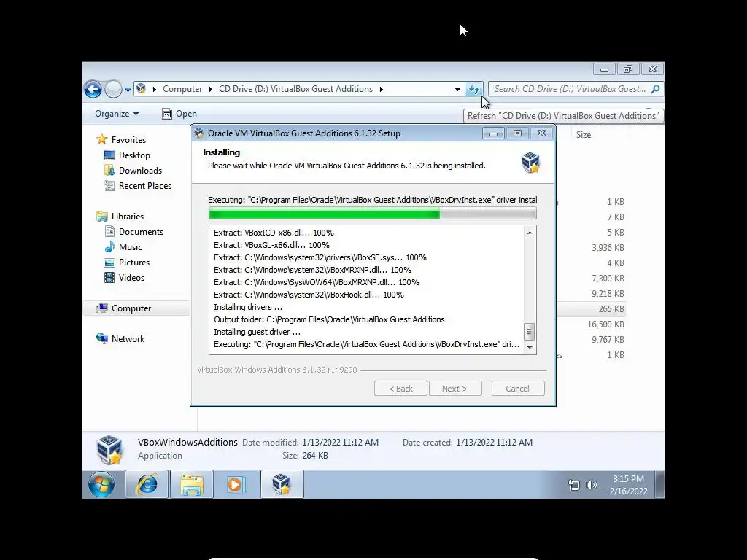This screenshot has height=560, width=747.
Task: Click the VBoxWindowsAdditions icon in details pane
Action: click(x=109, y=450)
